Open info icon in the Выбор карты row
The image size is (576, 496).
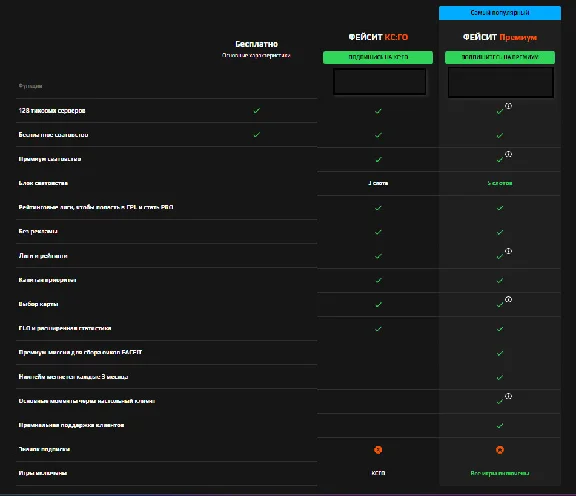point(508,299)
